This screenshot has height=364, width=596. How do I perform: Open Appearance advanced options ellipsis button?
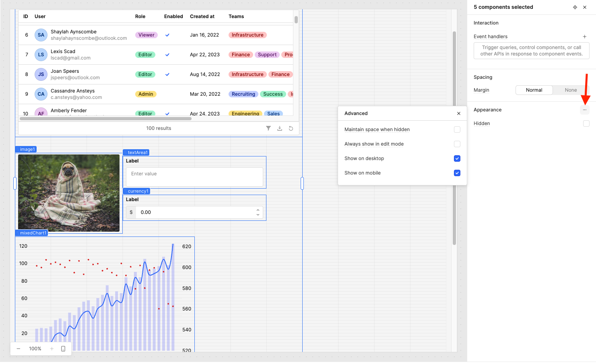click(x=585, y=110)
